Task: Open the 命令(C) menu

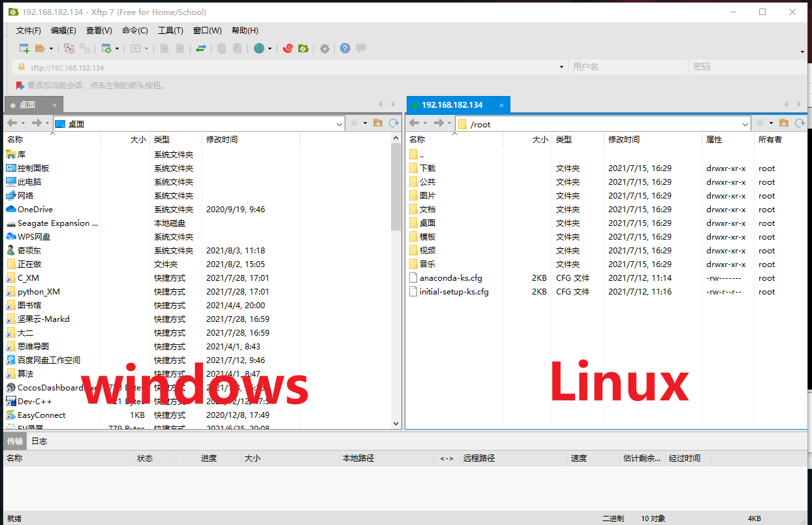Action: point(134,31)
